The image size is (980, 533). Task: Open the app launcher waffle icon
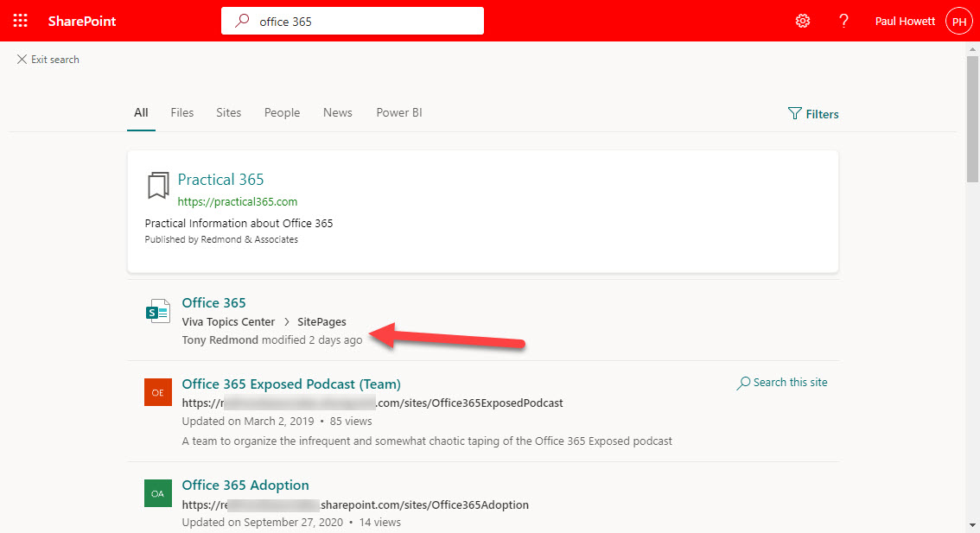pos(20,20)
